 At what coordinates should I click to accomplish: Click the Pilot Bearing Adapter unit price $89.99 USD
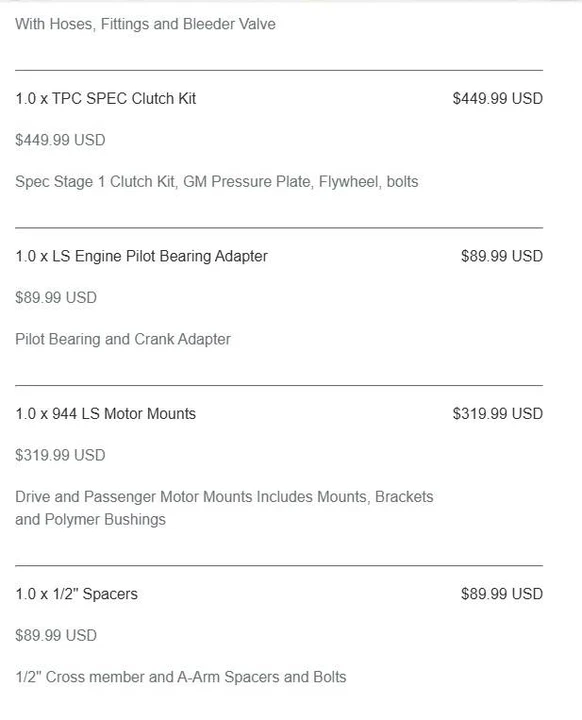click(56, 298)
